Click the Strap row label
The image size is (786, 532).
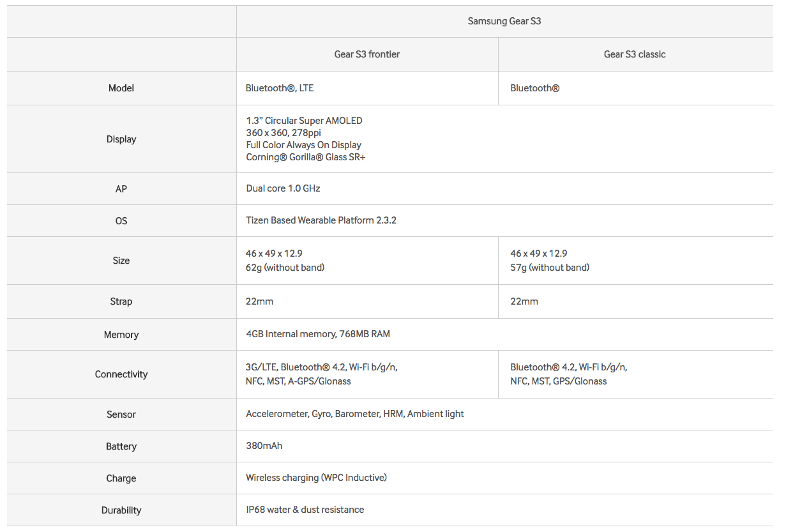point(121,301)
